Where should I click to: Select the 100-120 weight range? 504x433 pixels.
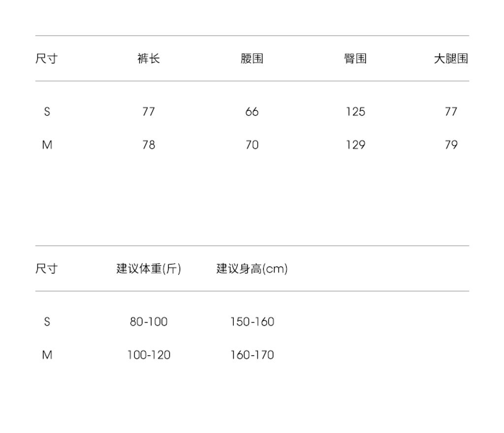coord(149,355)
